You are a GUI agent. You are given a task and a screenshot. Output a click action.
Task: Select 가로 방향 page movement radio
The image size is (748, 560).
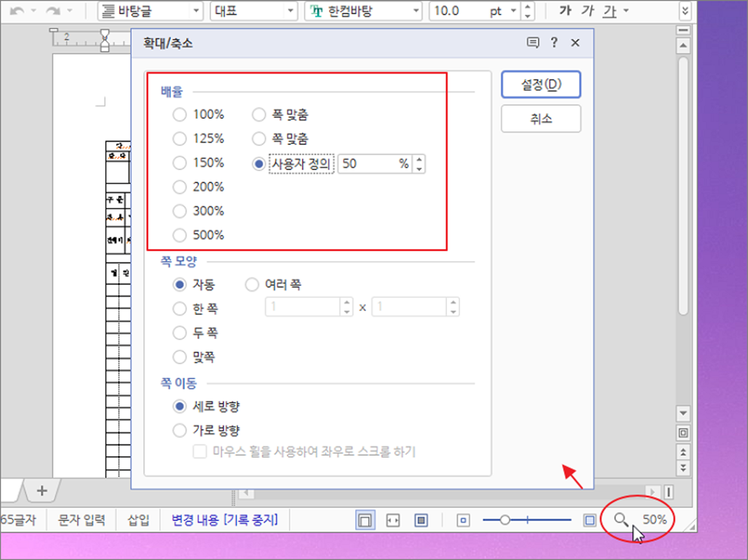coord(180,430)
